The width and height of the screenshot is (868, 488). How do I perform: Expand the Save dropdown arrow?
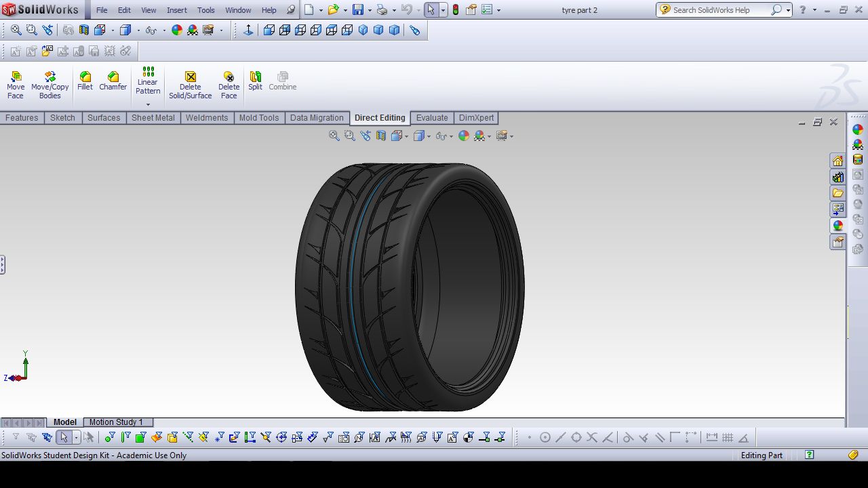(368, 10)
